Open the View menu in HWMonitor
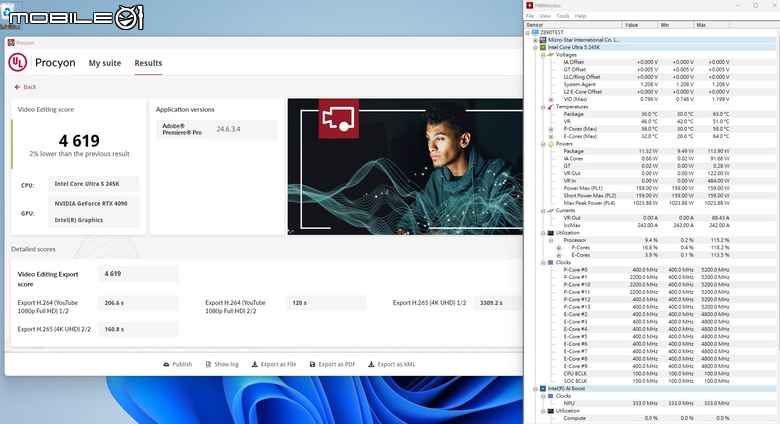The image size is (780, 424). point(545,16)
